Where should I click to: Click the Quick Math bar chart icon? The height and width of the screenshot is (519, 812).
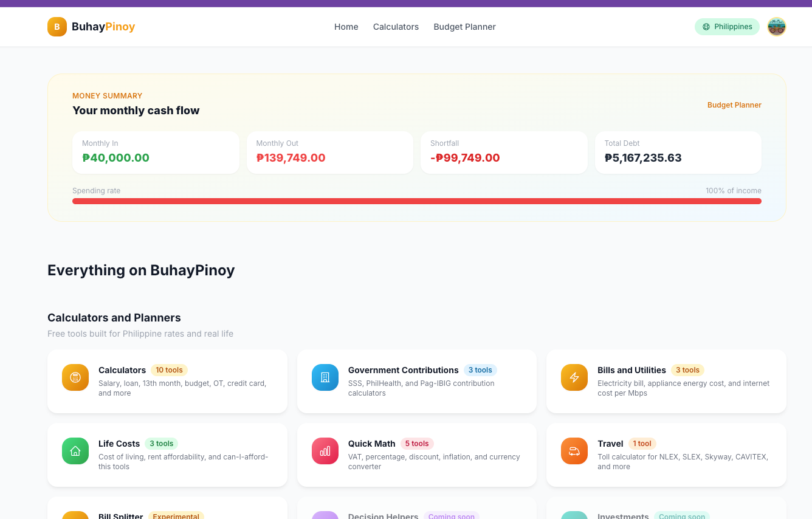coord(325,451)
